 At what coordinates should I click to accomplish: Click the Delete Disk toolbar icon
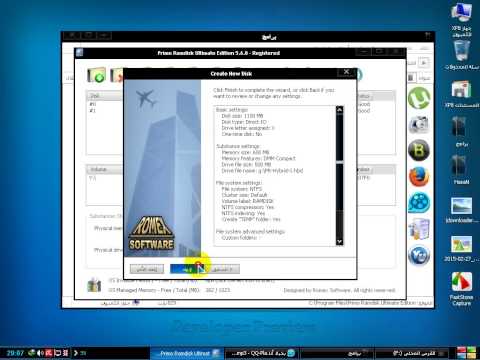pos(117,75)
